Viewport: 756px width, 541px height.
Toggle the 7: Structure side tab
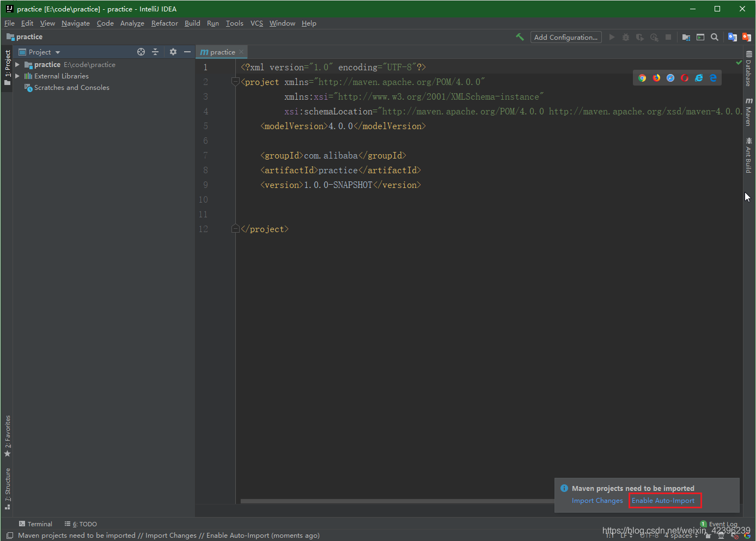[7, 488]
